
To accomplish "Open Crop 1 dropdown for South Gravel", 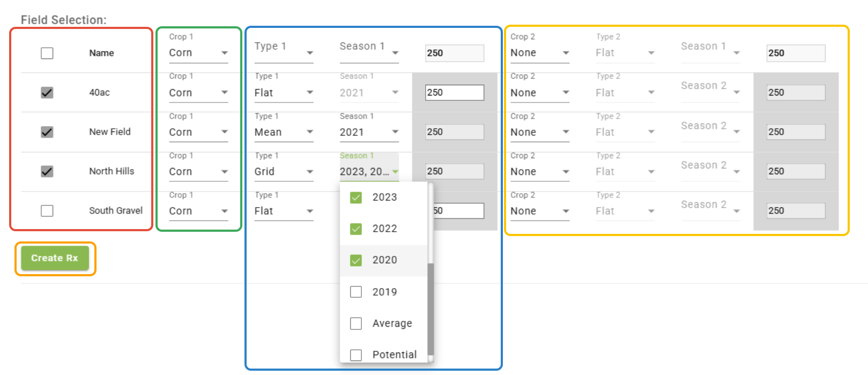I will [x=198, y=211].
